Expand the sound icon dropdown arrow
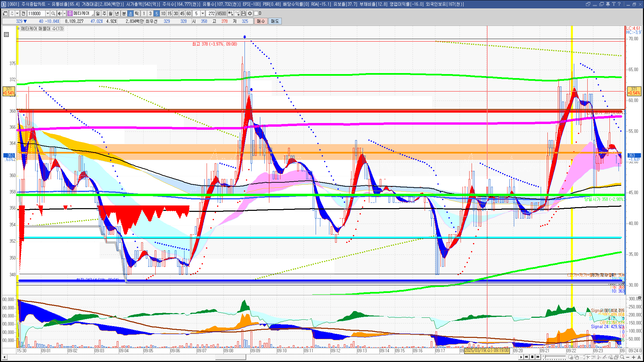The height and width of the screenshot is (362, 644). point(64,13)
